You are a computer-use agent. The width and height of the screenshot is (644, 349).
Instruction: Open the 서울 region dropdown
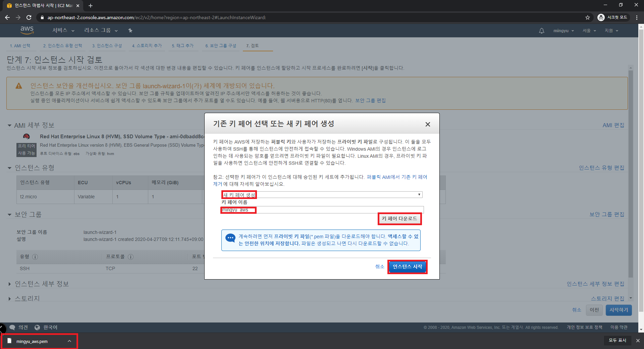(589, 31)
